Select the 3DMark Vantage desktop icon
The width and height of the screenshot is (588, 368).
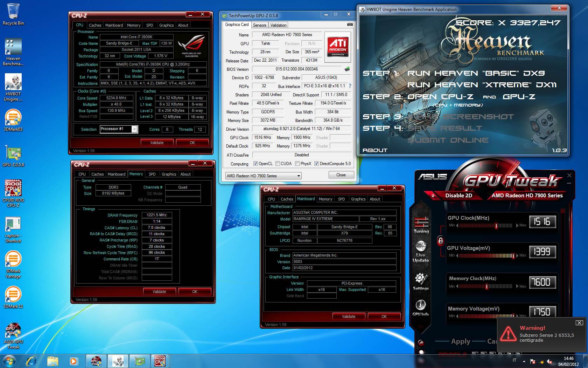click(13, 265)
